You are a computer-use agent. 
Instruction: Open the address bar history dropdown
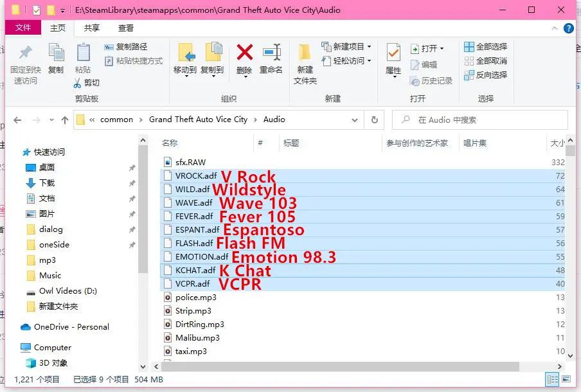[355, 120]
